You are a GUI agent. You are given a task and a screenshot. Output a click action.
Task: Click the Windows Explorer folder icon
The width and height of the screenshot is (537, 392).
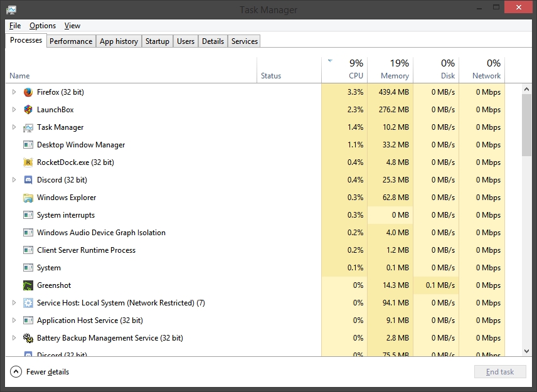(x=28, y=198)
